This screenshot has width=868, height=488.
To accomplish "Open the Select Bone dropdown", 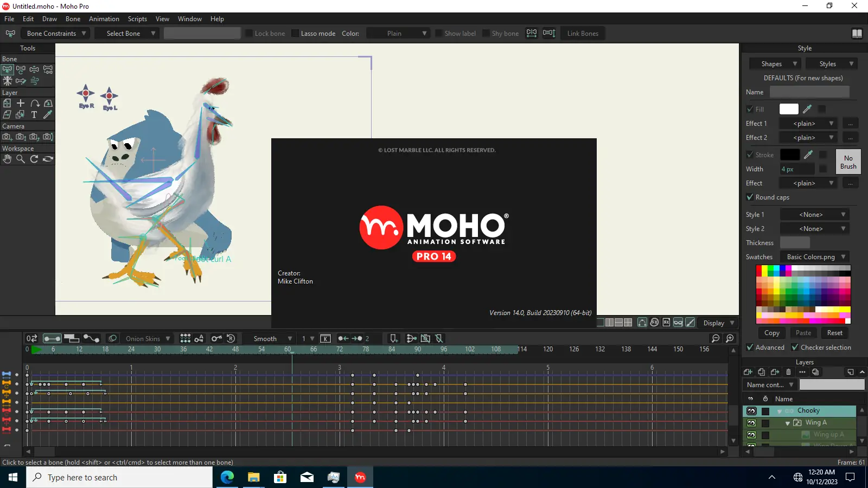I will pyautogui.click(x=126, y=33).
